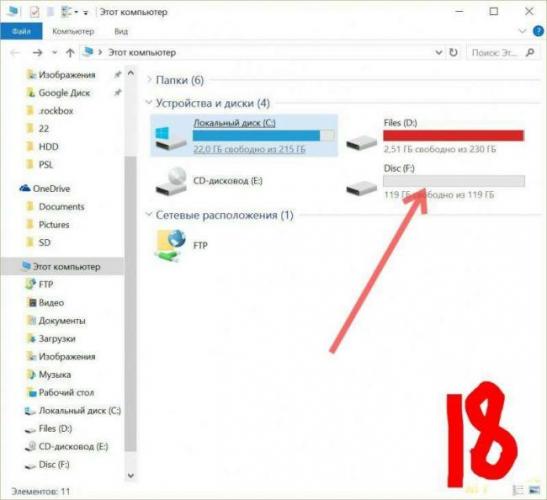Open the Файл menu tab
This screenshot has height=500, width=547.
[x=21, y=31]
